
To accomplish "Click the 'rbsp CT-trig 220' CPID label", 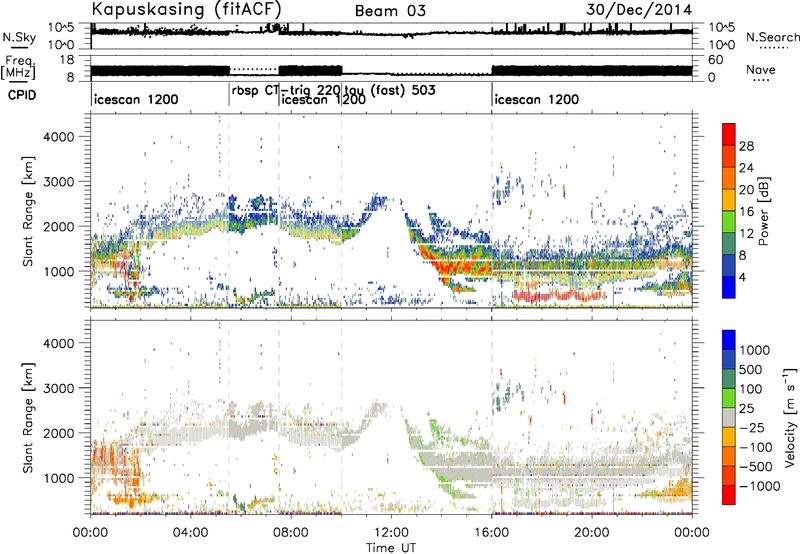I will click(x=286, y=90).
